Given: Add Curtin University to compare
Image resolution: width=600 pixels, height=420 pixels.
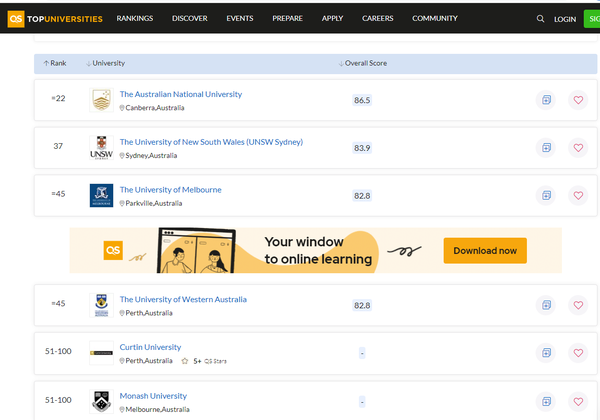Looking at the screenshot, I should [x=546, y=353].
